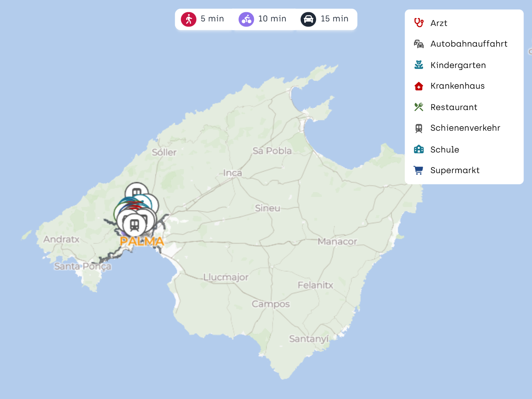Click the orange PALMA city label
The height and width of the screenshot is (399, 532).
tap(142, 242)
